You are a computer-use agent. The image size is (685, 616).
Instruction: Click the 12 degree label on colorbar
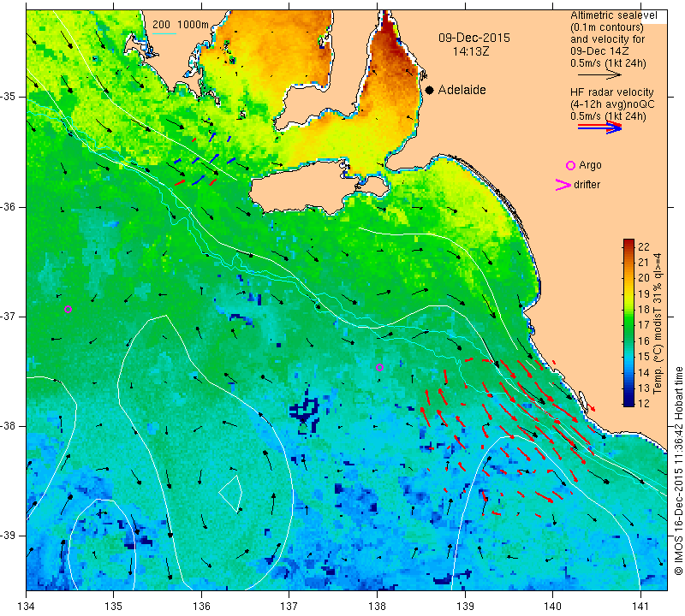pyautogui.click(x=644, y=403)
